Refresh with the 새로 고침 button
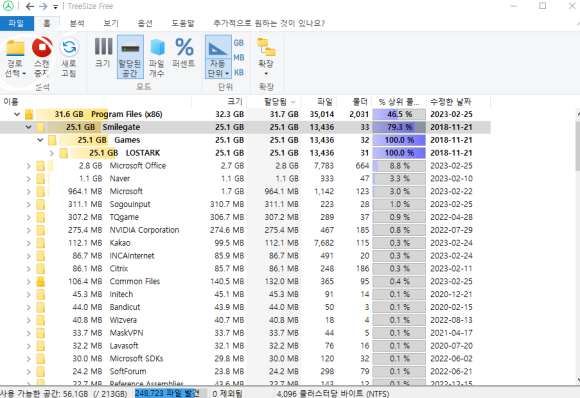Image resolution: width=580 pixels, height=398 pixels. [69, 58]
